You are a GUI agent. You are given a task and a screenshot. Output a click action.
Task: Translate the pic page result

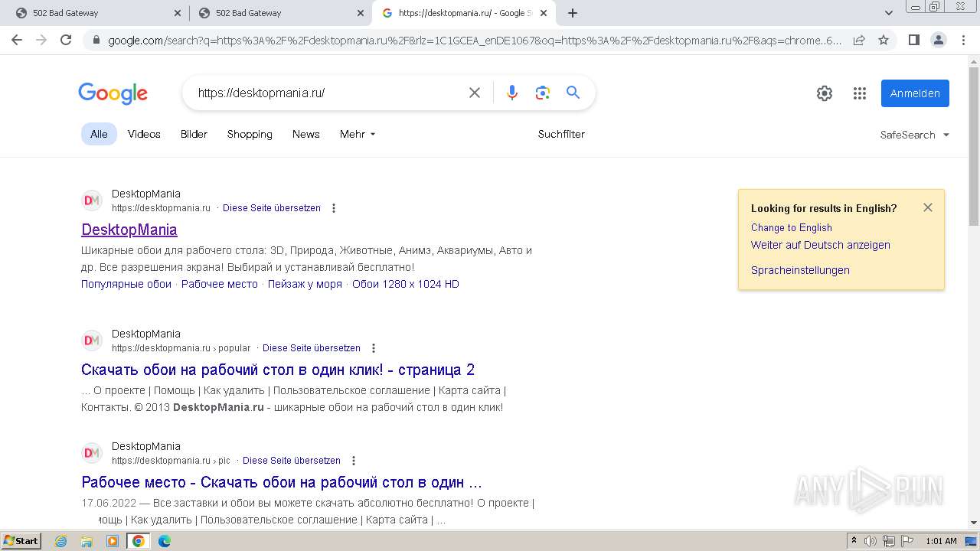pos(291,461)
